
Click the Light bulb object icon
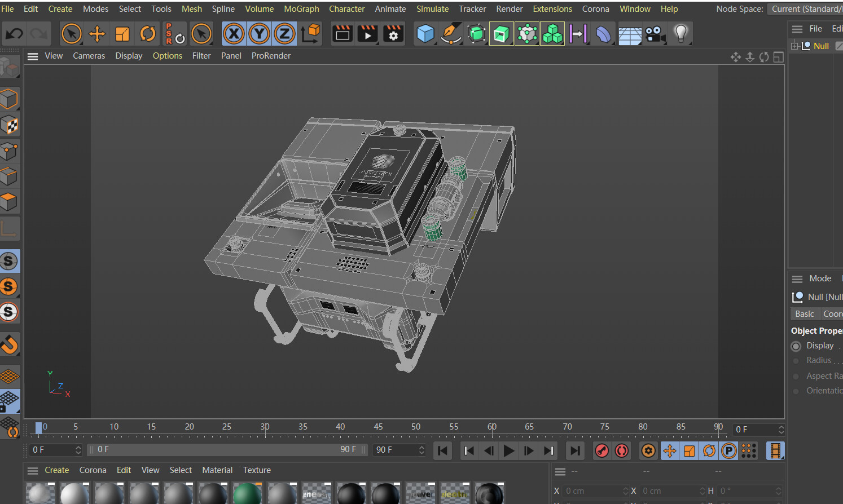pos(681,34)
